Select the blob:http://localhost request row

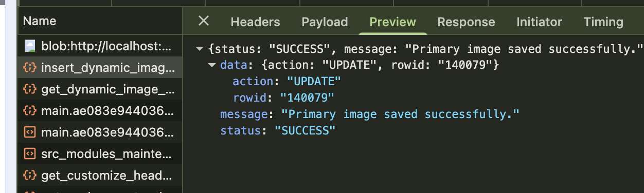pos(100,46)
